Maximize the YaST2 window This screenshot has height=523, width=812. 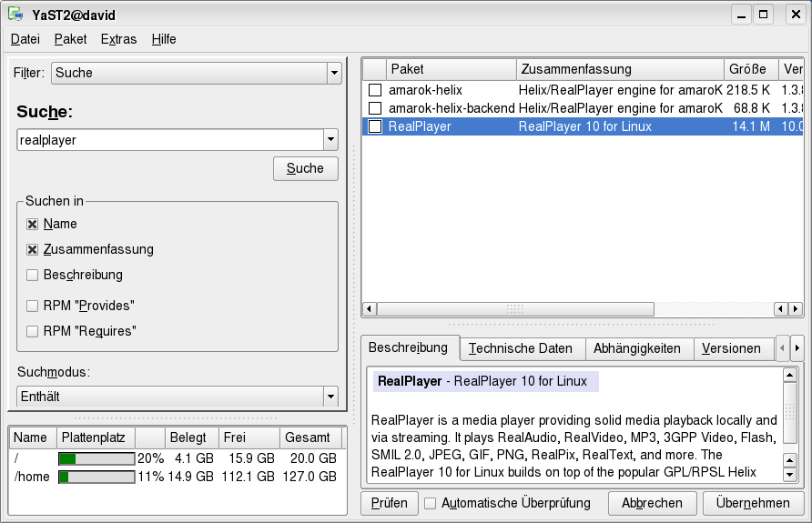coord(764,15)
